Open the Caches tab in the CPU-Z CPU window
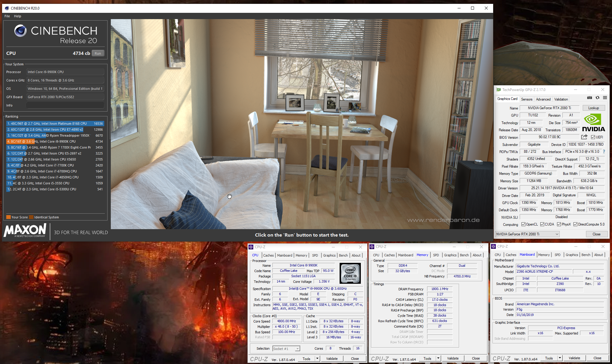The width and height of the screenshot is (612, 364). pos(268,255)
